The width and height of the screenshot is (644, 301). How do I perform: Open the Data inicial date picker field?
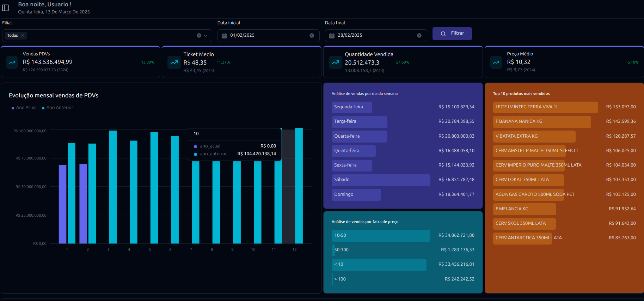point(268,36)
